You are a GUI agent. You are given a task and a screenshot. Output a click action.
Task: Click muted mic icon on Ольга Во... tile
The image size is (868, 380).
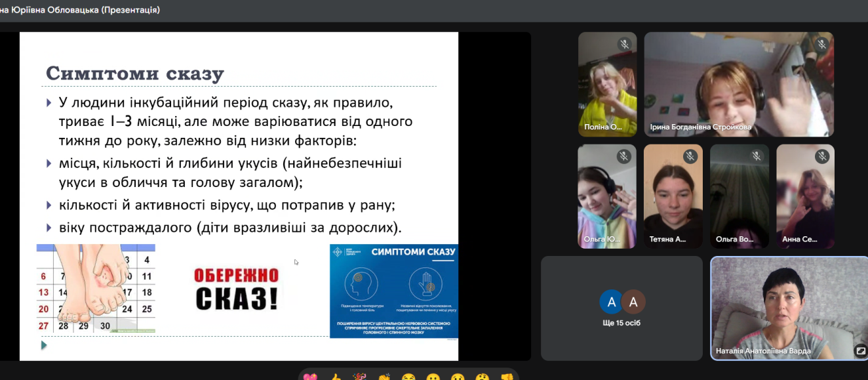(x=757, y=156)
